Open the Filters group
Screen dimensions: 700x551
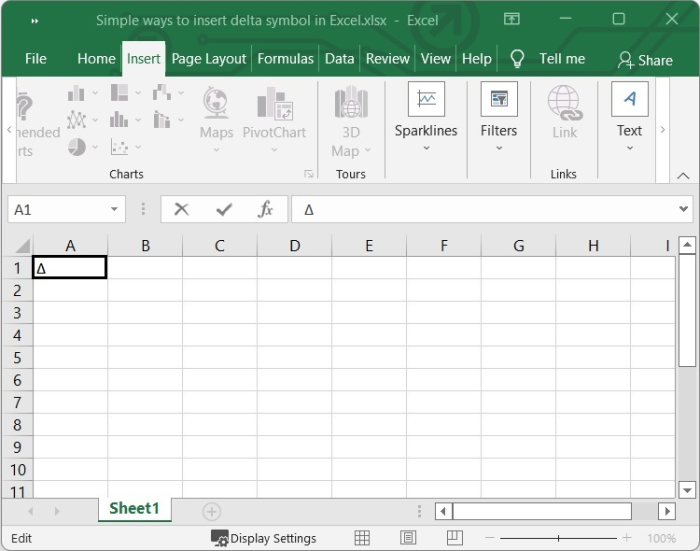pyautogui.click(x=499, y=117)
